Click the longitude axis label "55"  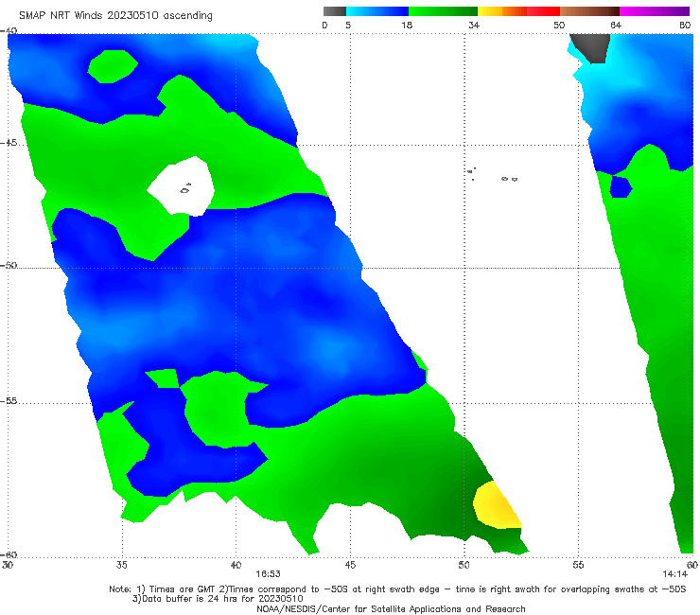[x=578, y=565]
